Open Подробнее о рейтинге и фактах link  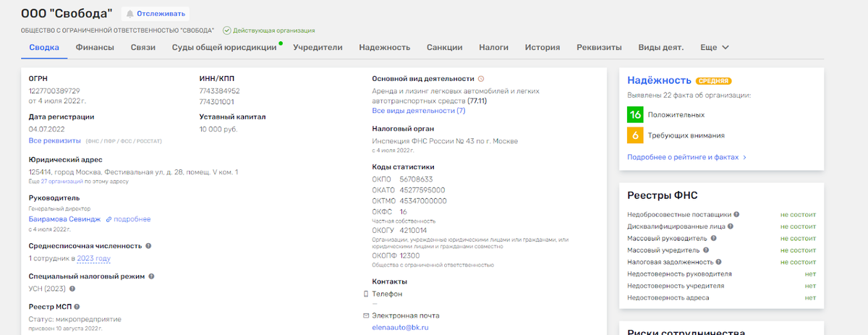[x=686, y=157]
